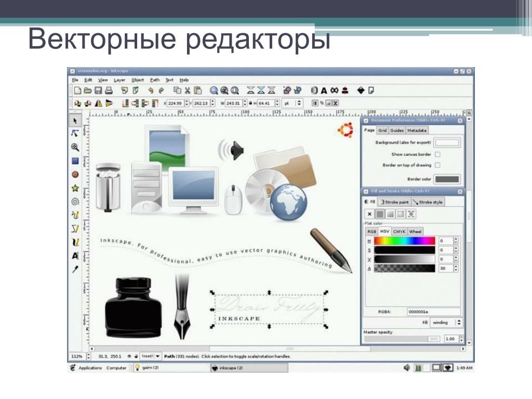Click the H height spinner arrows
The height and width of the screenshot is (399, 532).
point(277,103)
